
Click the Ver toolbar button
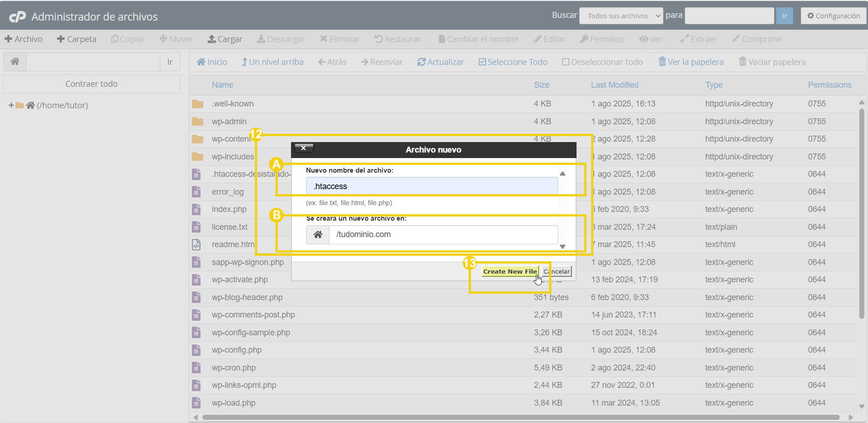pos(651,39)
